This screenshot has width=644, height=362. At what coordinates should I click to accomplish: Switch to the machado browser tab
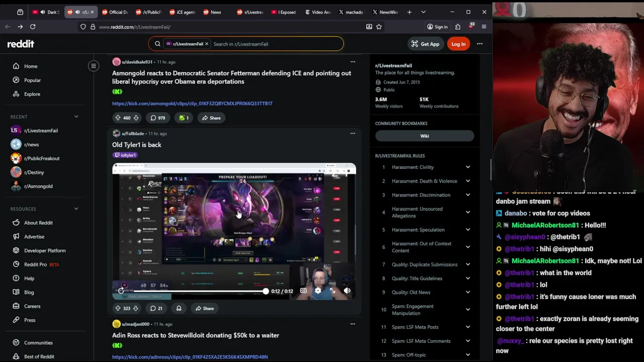[x=352, y=12]
